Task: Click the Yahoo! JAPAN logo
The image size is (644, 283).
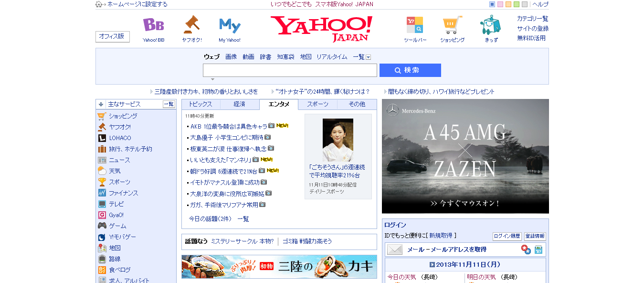Action: (321, 28)
